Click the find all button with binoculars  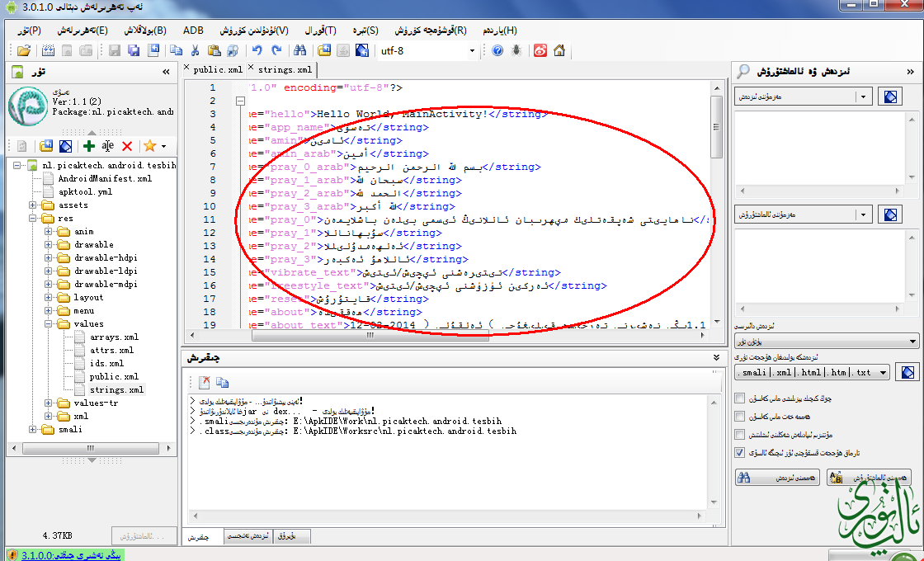[x=778, y=478]
